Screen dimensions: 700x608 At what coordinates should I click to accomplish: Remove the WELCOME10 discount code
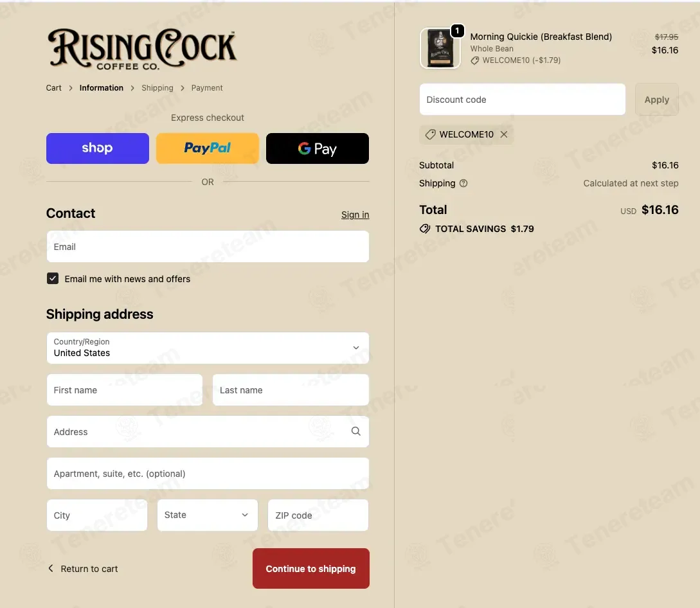click(x=503, y=134)
